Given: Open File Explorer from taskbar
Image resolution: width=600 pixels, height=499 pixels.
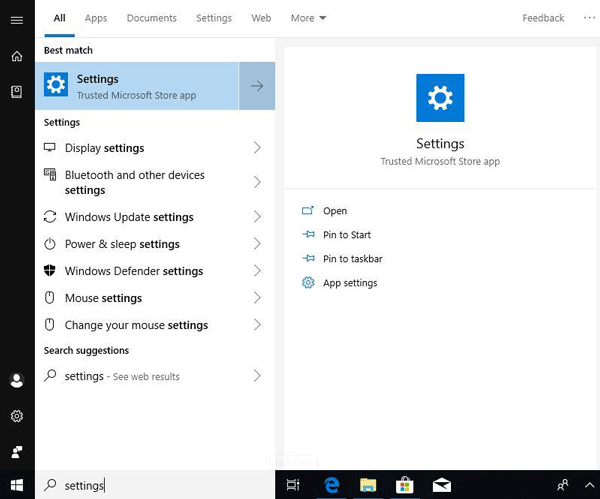Looking at the screenshot, I should pyautogui.click(x=368, y=485).
